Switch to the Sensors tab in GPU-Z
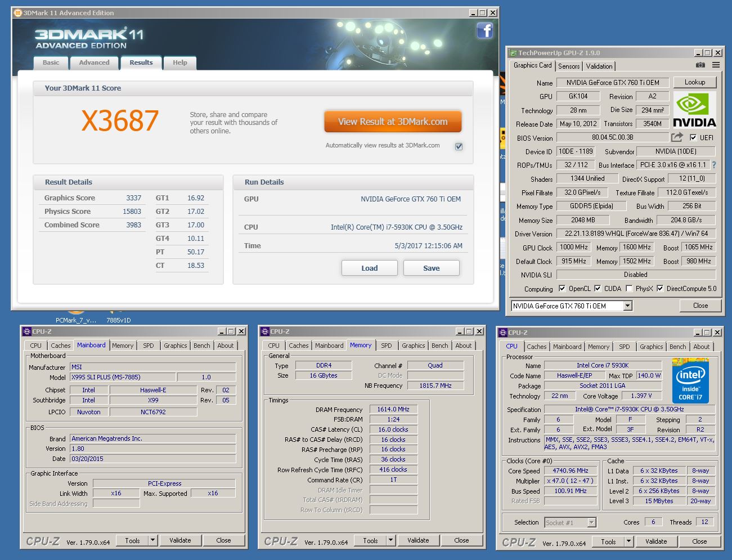Viewport: 732px width, 560px height. pyautogui.click(x=569, y=66)
